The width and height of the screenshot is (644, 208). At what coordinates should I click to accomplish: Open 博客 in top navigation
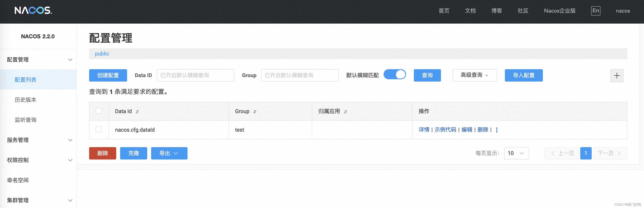[x=497, y=11]
